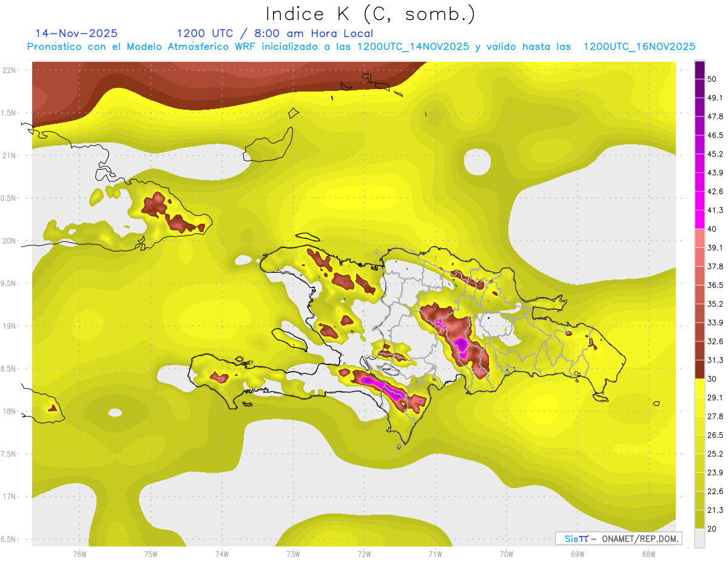Click the '37.8' value on the color scale
The width and height of the screenshot is (728, 562).
coord(715,267)
